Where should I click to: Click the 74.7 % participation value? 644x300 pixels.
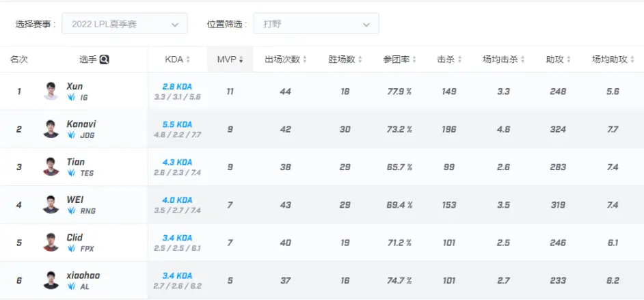399,280
